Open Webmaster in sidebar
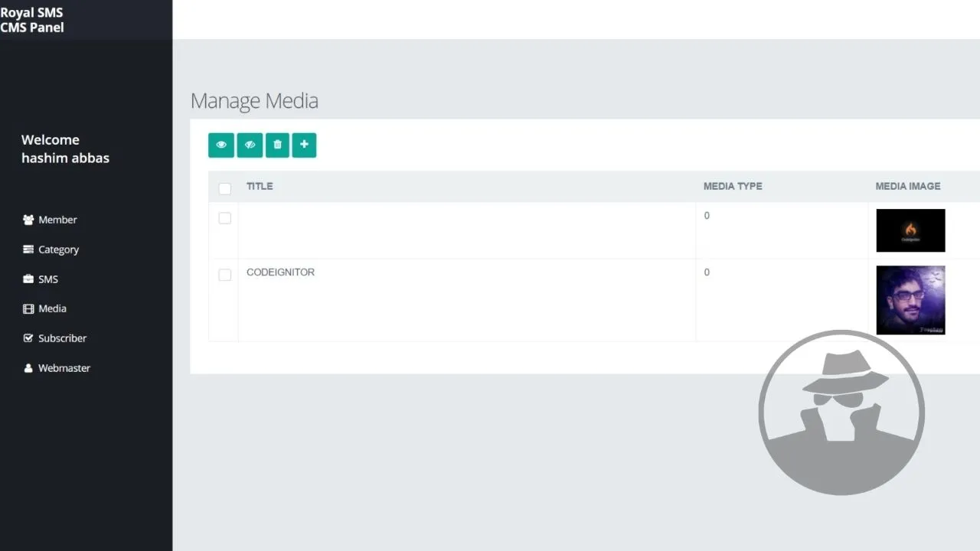 click(x=64, y=368)
